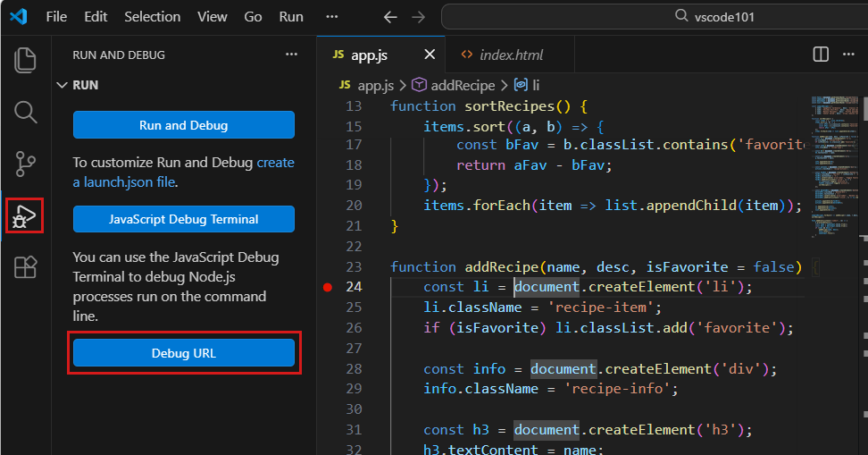Navigate back with the left arrow
Screen dimensions: 868x455
tap(389, 17)
